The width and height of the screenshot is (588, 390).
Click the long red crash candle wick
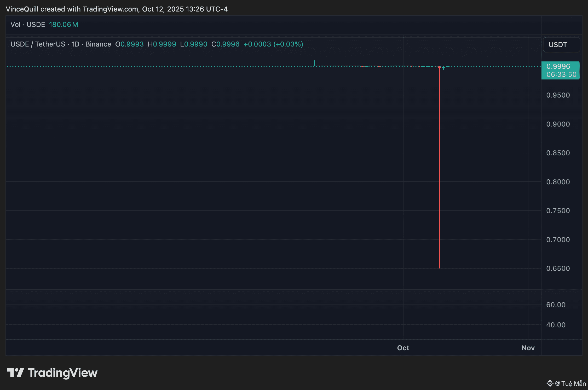(440, 167)
